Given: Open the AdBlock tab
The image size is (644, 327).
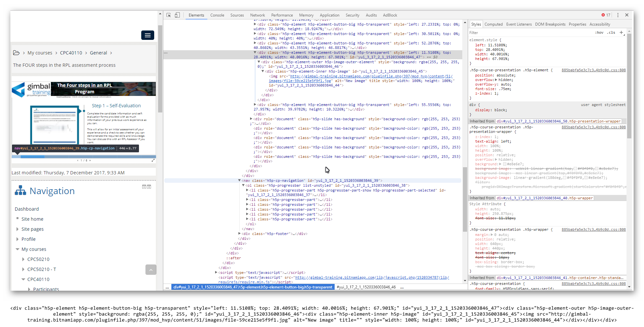Looking at the screenshot, I should click(390, 15).
